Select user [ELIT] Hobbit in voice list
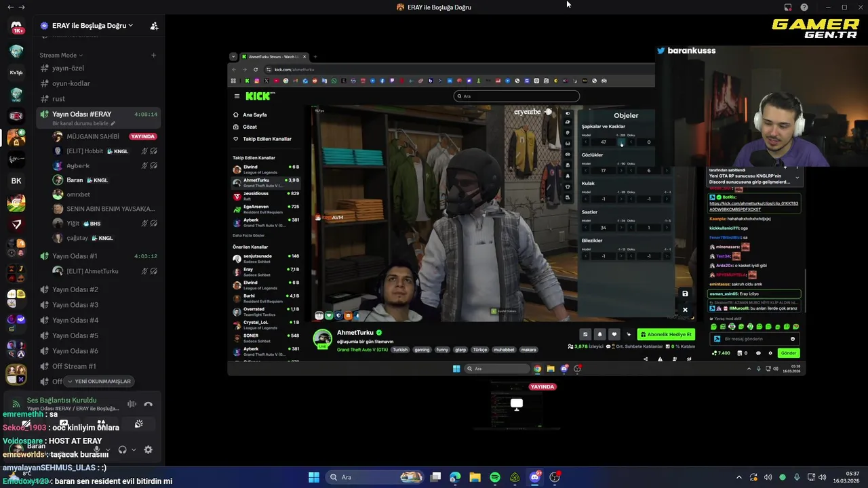 tap(105, 151)
